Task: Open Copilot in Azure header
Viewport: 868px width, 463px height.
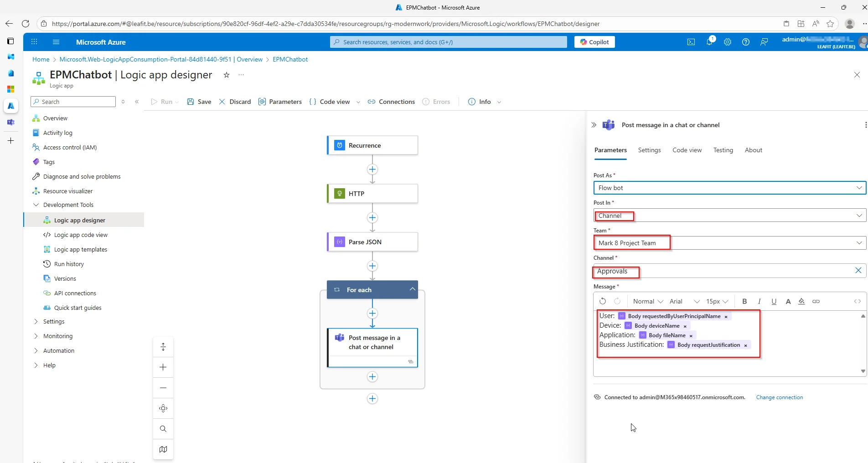Action: tap(594, 42)
